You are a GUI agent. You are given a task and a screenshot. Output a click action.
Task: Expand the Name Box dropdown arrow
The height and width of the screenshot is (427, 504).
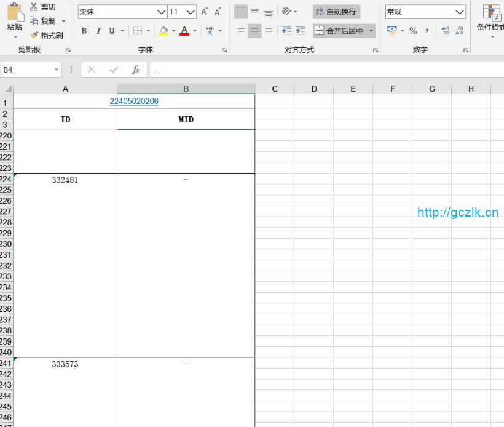[57, 70]
